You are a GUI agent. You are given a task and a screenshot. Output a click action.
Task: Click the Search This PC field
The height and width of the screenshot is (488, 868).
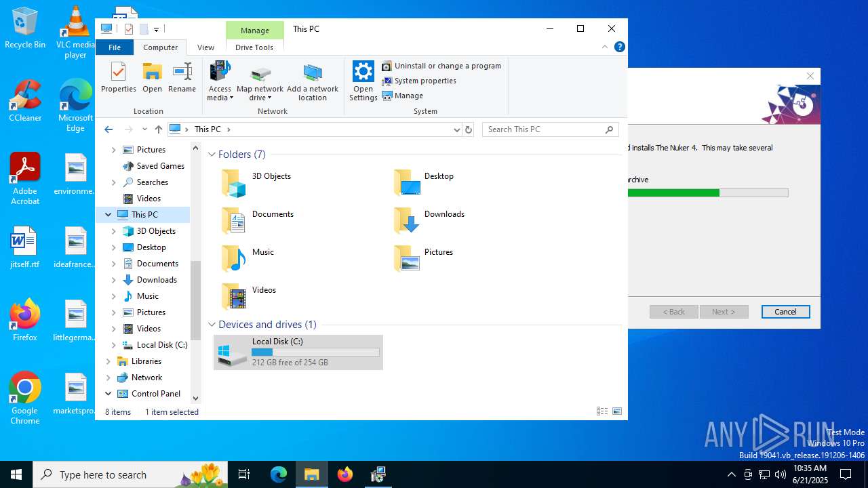tap(550, 129)
